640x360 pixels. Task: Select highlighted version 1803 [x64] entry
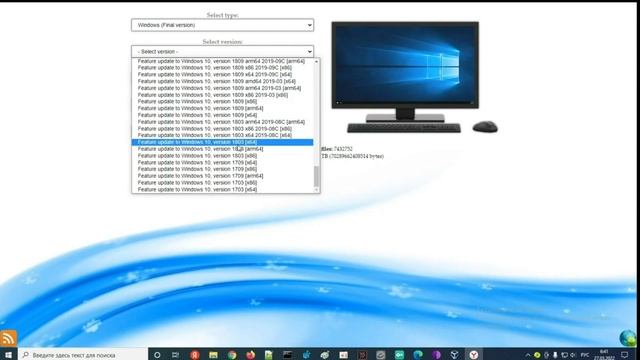click(222, 142)
